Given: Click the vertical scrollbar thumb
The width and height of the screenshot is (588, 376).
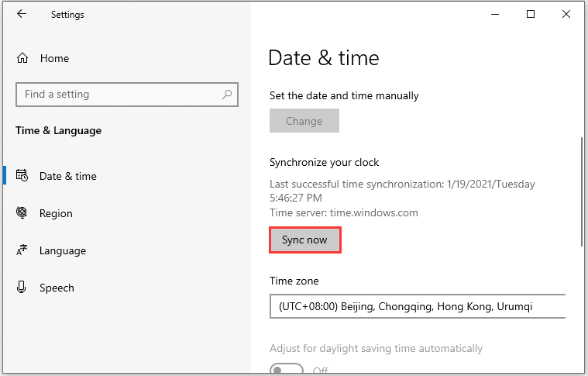Looking at the screenshot, I should coord(582,191).
